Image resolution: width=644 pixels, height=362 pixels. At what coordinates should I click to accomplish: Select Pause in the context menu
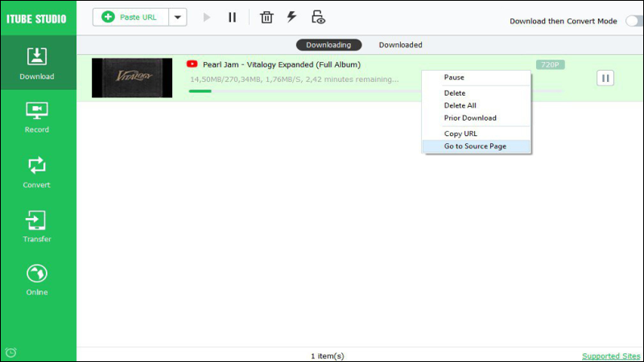477,77
